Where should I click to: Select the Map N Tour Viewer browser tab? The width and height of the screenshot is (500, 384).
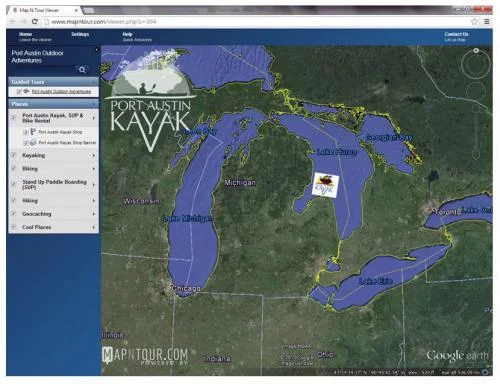[x=45, y=10]
